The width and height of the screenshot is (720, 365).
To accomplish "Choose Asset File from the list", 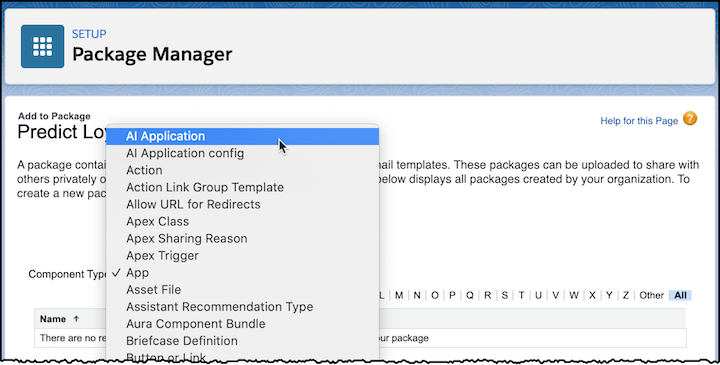I will pyautogui.click(x=242, y=290).
